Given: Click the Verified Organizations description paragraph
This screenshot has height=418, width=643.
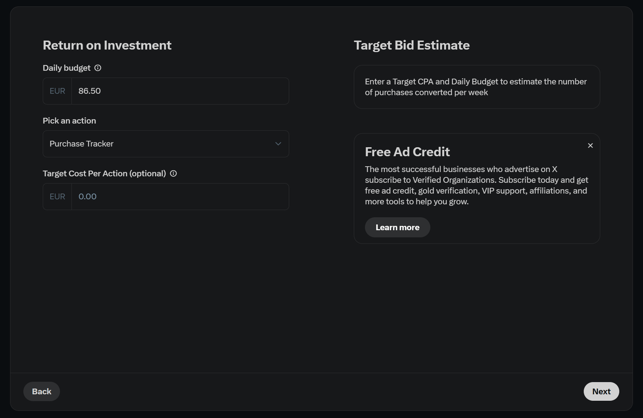Looking at the screenshot, I should [x=477, y=185].
